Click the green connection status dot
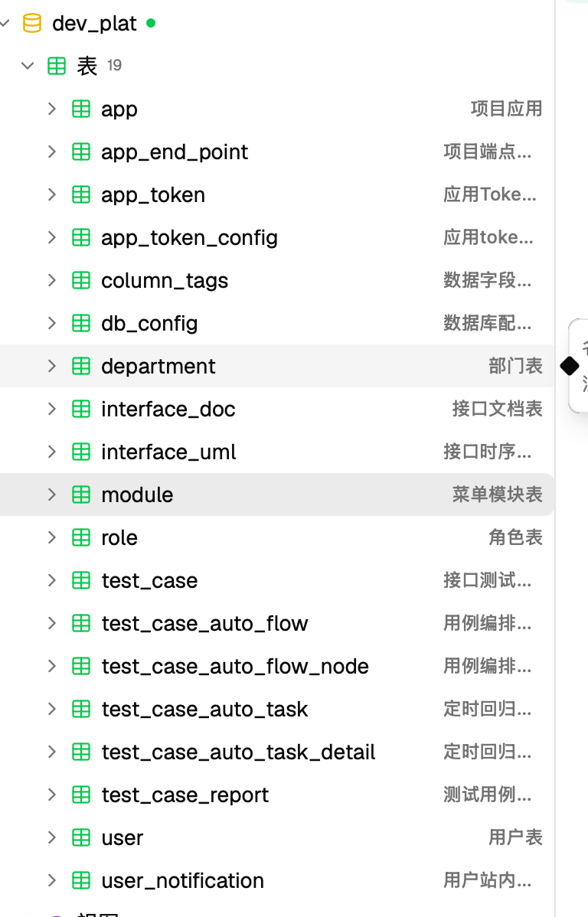Viewport: 588px width, 917px height. point(151,24)
